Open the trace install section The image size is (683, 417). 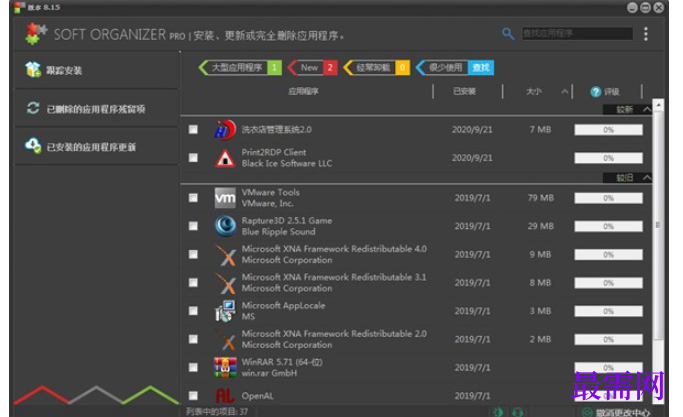pyautogui.click(x=97, y=70)
